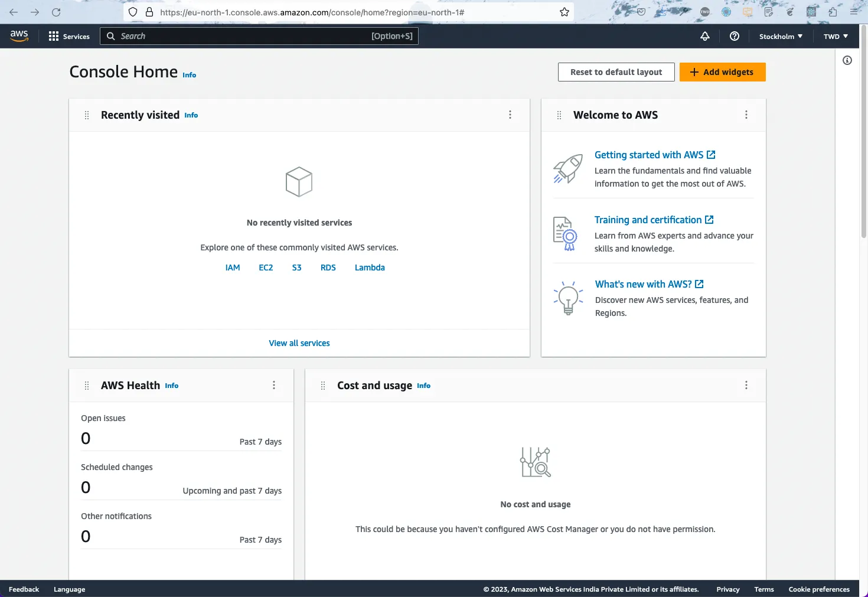Screen dimensions: 868x597
Task: Open Getting started with AWS link
Action: coord(655,155)
